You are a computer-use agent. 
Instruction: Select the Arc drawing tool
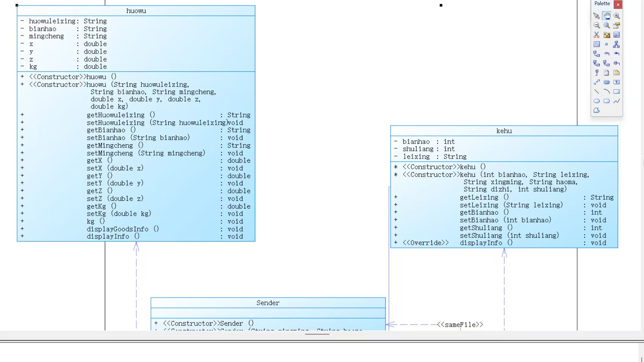(607, 92)
